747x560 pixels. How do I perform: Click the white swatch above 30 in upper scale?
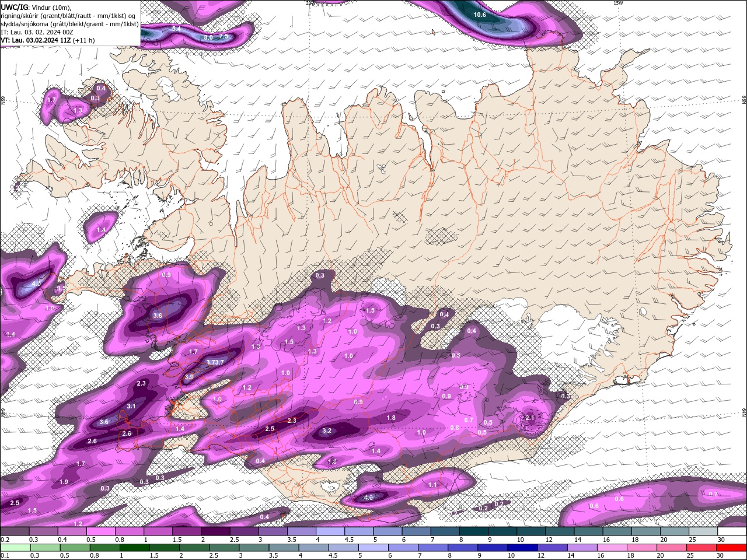pyautogui.click(x=732, y=531)
